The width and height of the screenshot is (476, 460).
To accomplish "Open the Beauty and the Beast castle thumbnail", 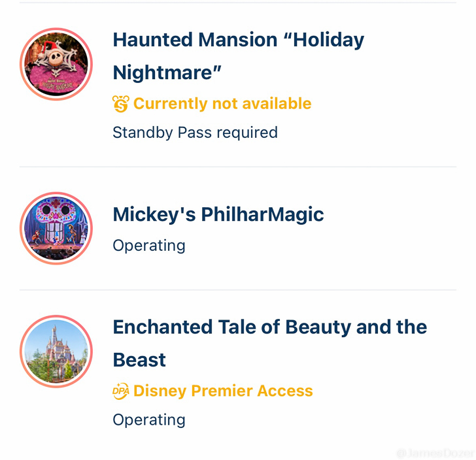I will [x=56, y=352].
